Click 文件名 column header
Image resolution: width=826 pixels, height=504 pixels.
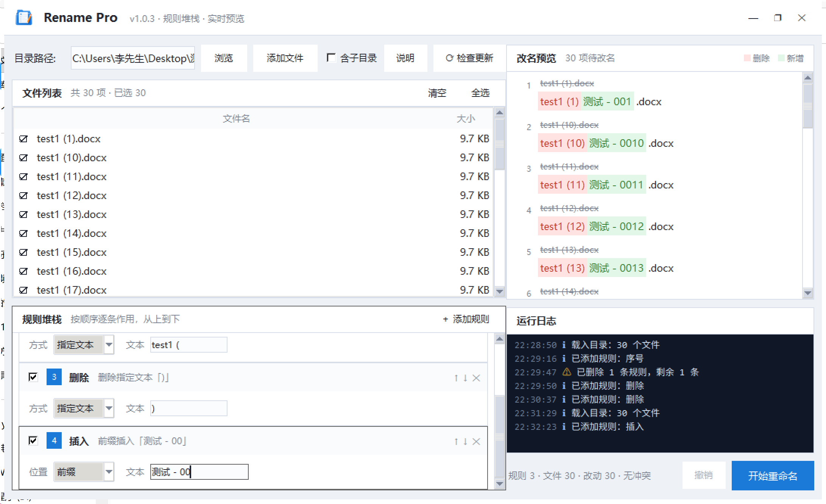[x=236, y=119]
